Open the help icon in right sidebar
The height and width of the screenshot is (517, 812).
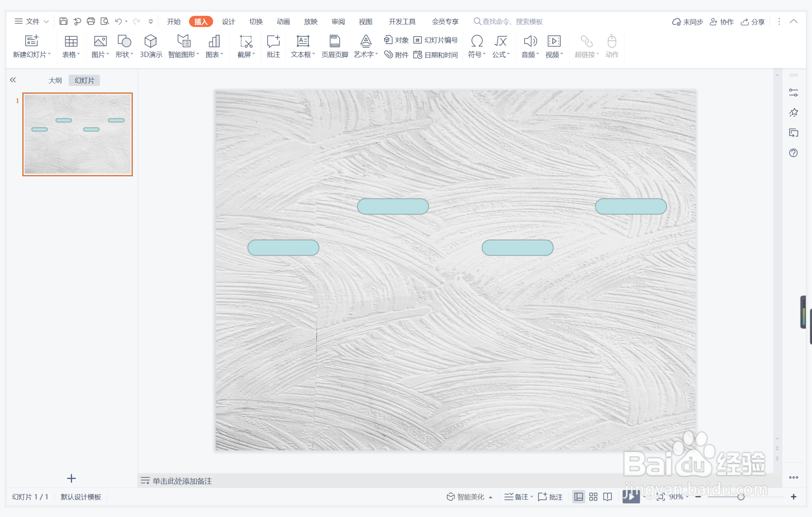[x=793, y=153]
